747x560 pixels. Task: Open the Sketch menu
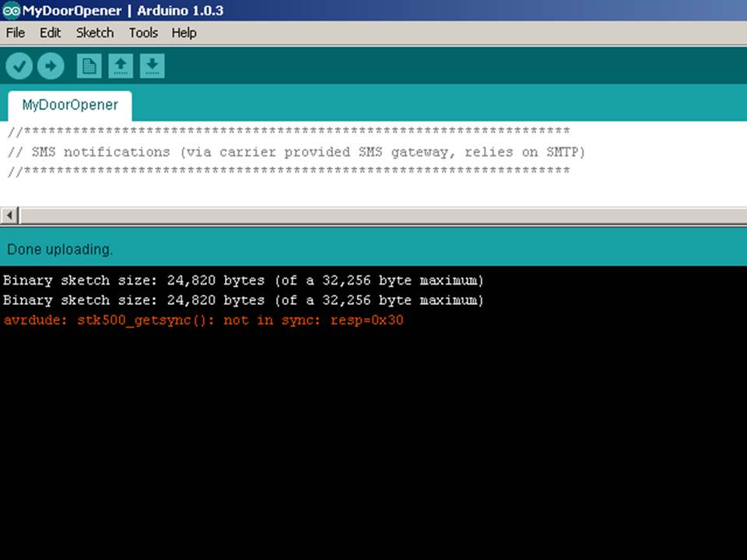point(95,33)
